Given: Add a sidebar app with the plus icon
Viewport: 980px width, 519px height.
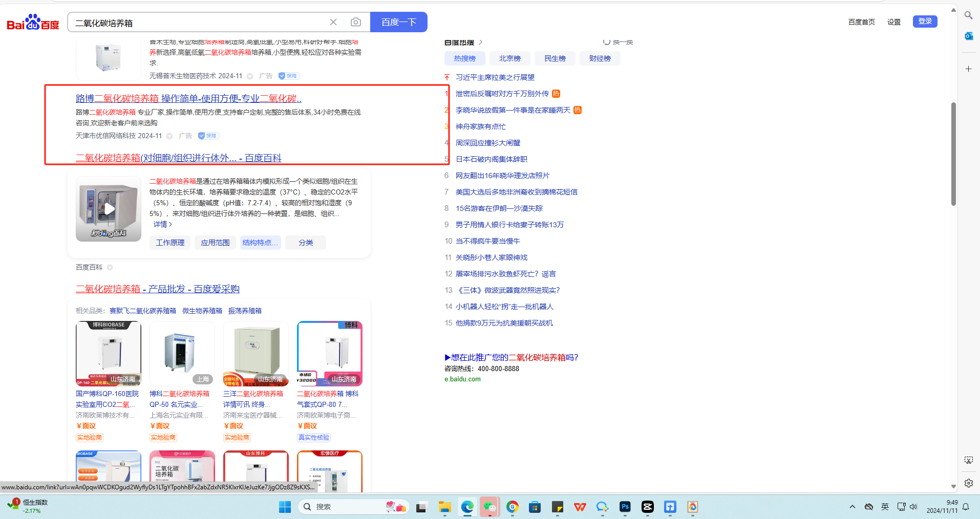Looking at the screenshot, I should [968, 69].
